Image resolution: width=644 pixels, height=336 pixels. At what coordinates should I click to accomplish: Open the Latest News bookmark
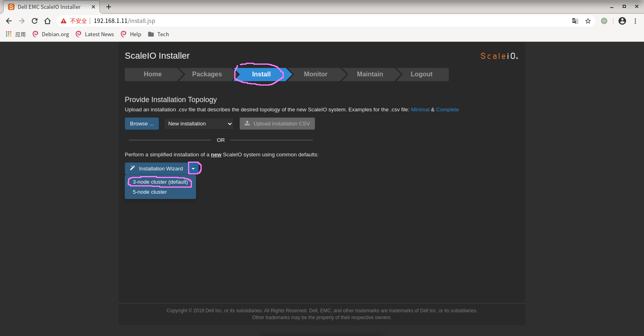[95, 34]
